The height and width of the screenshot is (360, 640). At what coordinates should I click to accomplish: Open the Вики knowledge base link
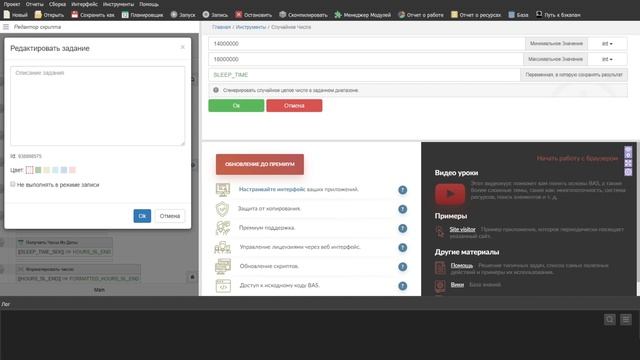tap(457, 284)
